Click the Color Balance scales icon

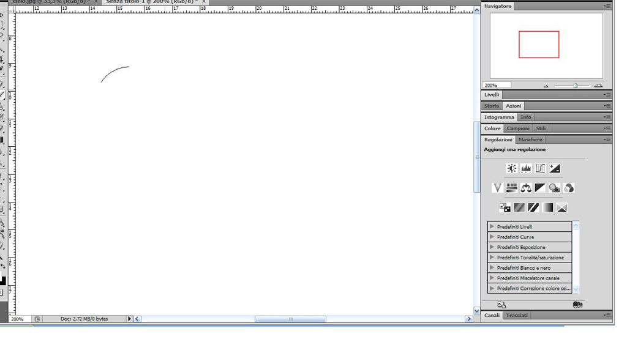click(x=526, y=188)
